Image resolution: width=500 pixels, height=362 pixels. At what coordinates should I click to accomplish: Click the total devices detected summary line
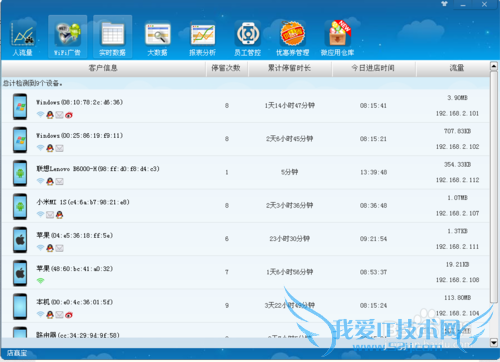click(x=32, y=83)
